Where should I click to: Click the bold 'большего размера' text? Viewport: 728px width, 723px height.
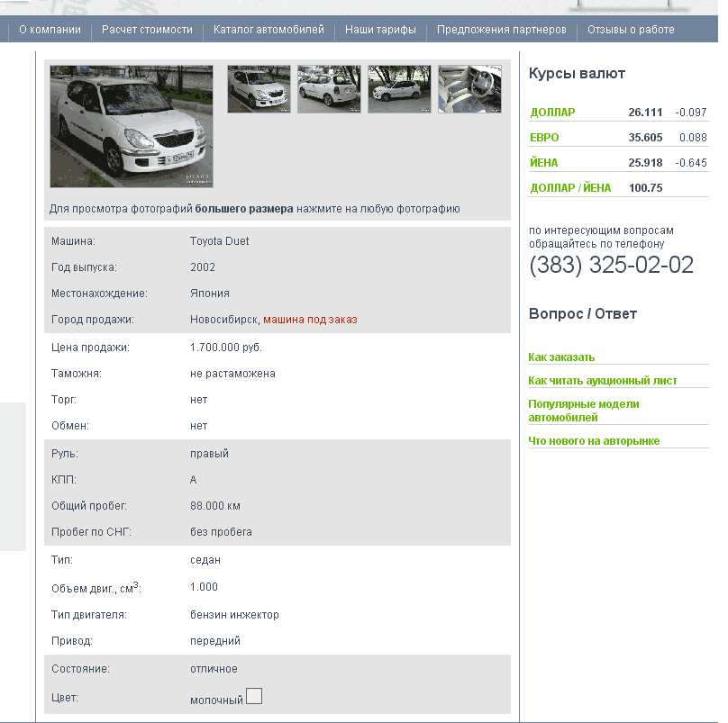[244, 209]
